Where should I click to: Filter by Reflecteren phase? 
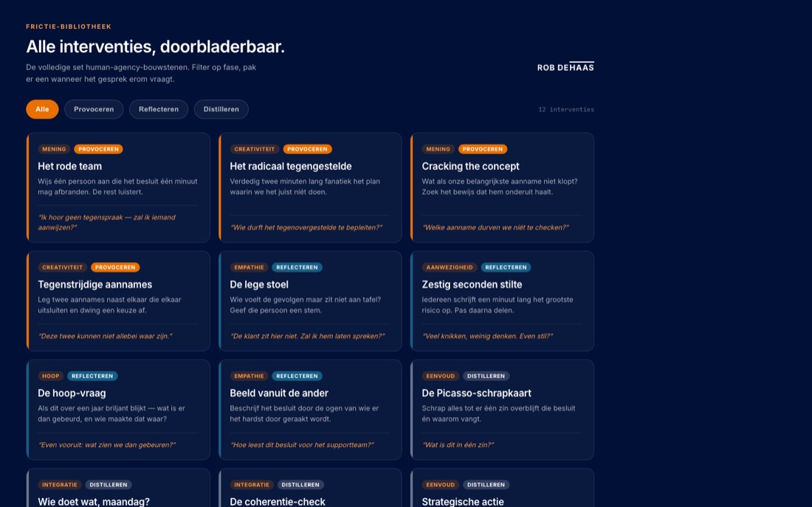click(x=159, y=109)
